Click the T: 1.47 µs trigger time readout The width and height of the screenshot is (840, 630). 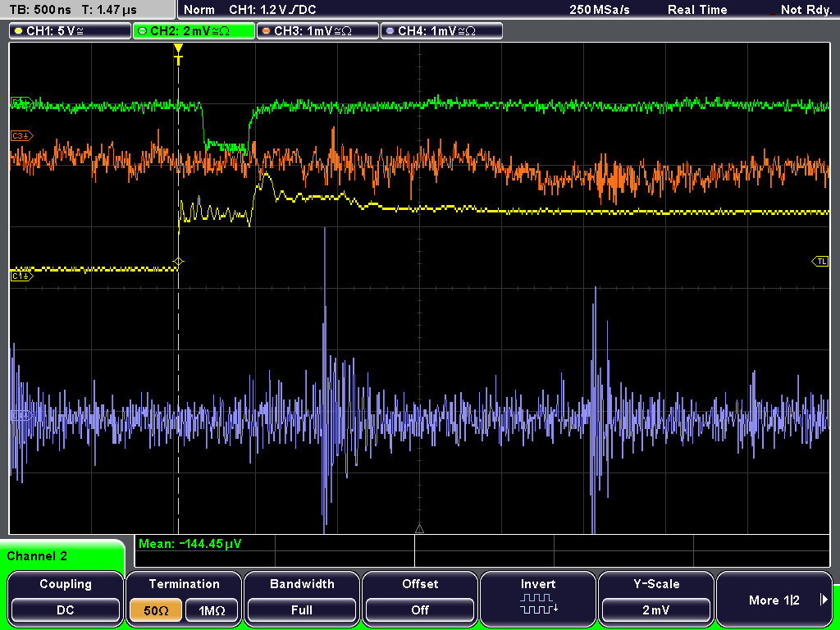[x=109, y=10]
